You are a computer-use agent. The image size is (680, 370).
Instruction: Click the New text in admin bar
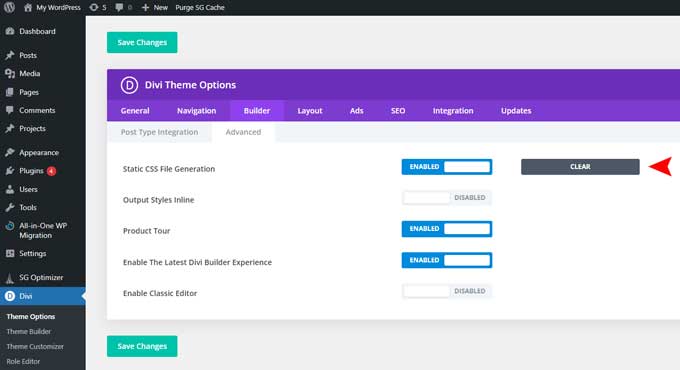[160, 7]
